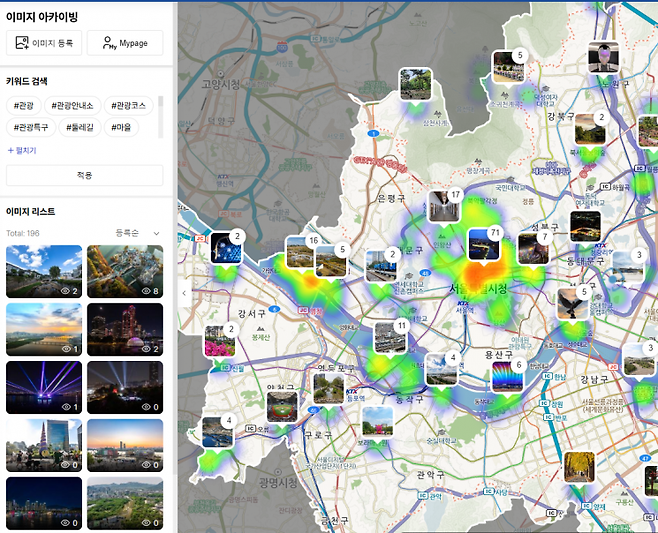This screenshot has width=658, height=533.
Task: Expand the keyword list with + 펼치기
Action: [x=21, y=150]
